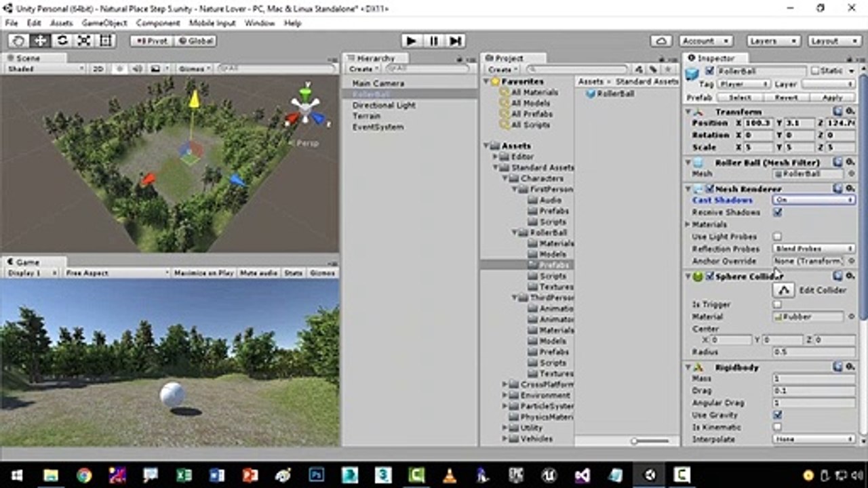
Task: Click the Stats button in Game view
Action: click(294, 272)
